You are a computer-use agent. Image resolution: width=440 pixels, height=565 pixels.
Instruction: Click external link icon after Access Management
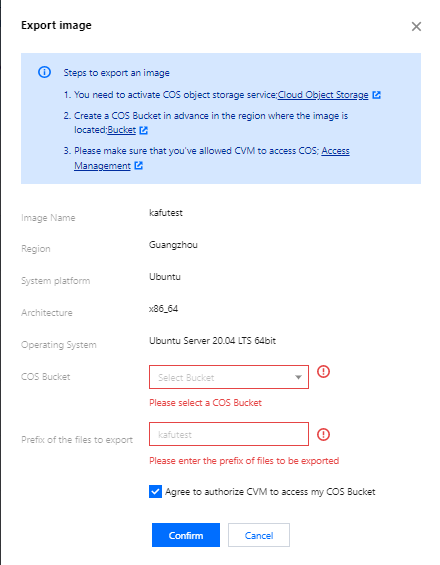(x=138, y=165)
